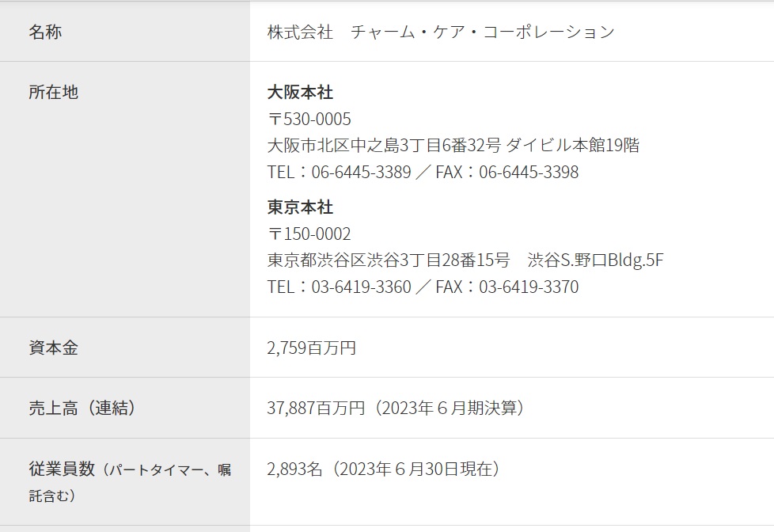This screenshot has height=532, width=774.
Task: Click the 売上高（連結） row label
Action: click(82, 408)
